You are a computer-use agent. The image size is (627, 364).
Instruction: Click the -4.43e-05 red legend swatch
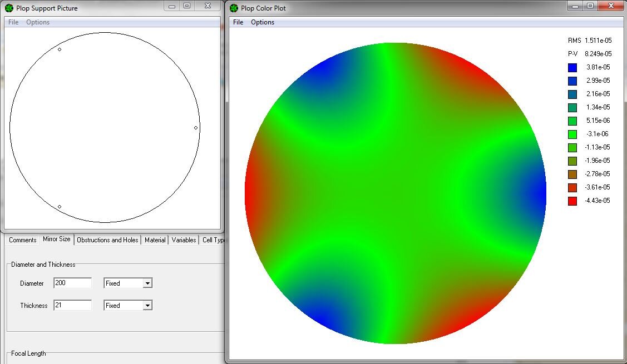tap(572, 201)
